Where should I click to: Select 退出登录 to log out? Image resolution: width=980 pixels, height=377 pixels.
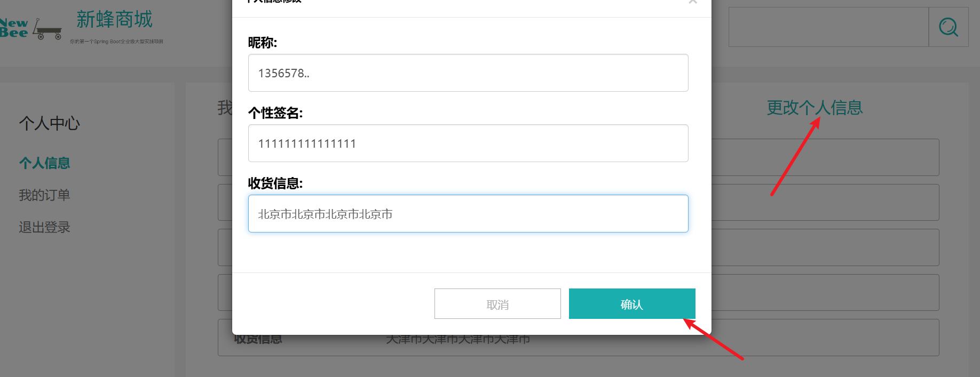click(45, 227)
